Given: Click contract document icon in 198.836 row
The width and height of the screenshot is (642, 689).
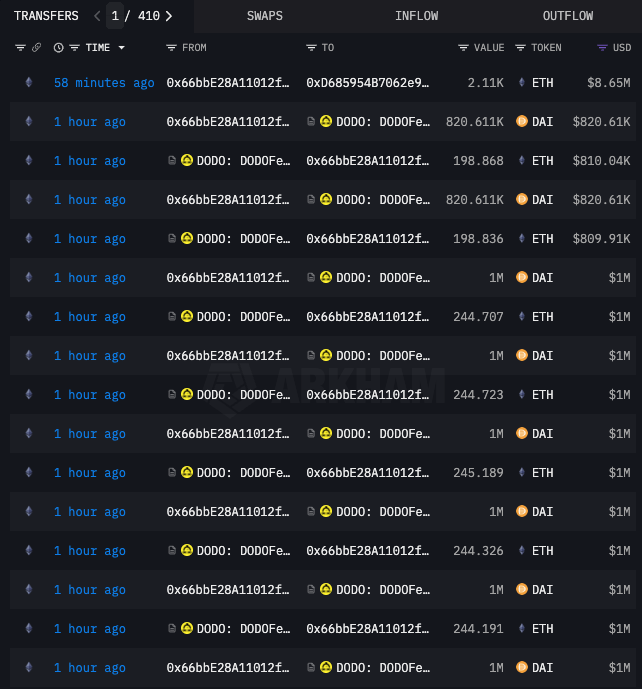Looking at the screenshot, I should click(x=172, y=239).
